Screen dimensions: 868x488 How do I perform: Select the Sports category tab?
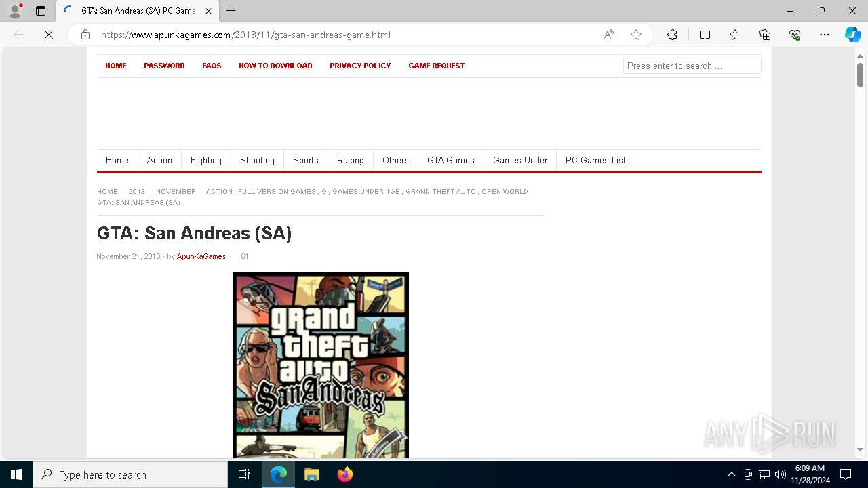306,160
